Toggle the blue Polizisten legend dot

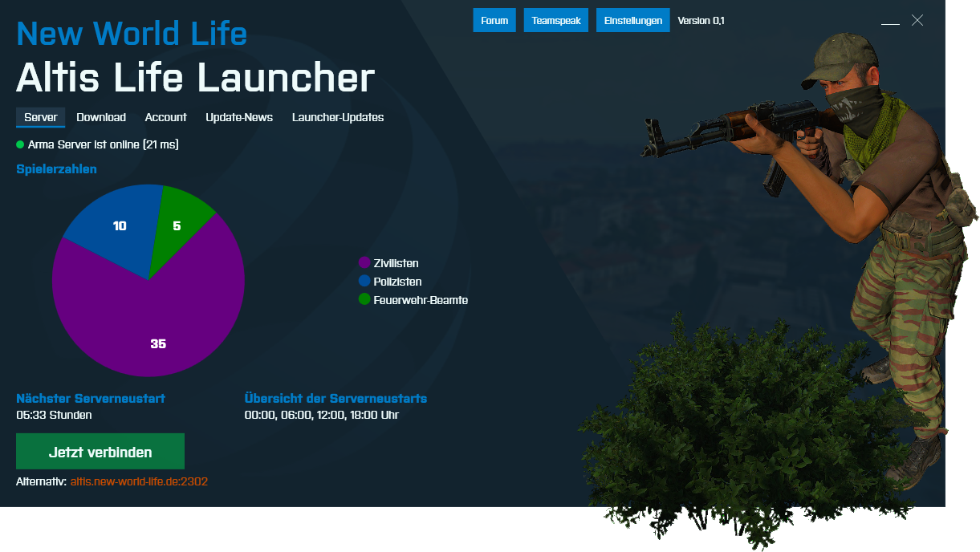coord(365,281)
